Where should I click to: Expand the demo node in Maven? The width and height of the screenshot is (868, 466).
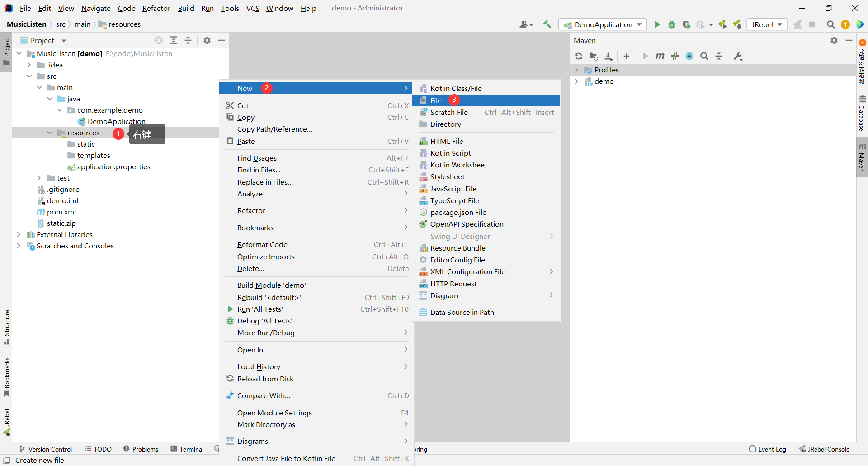[x=576, y=81]
